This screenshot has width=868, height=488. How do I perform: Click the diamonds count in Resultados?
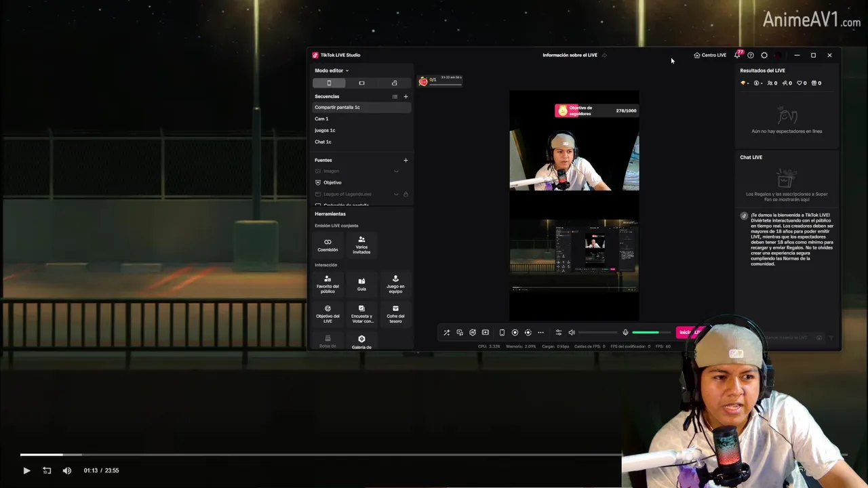click(745, 83)
